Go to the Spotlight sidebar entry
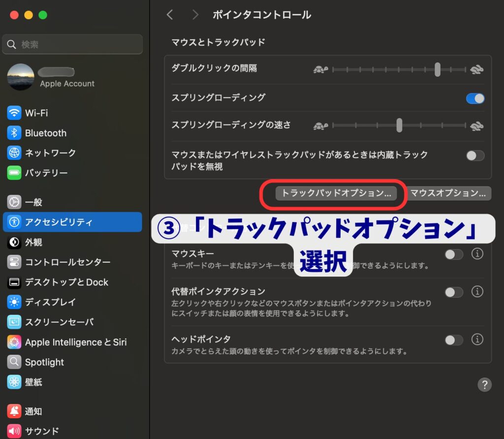504x439 pixels. [x=72, y=362]
